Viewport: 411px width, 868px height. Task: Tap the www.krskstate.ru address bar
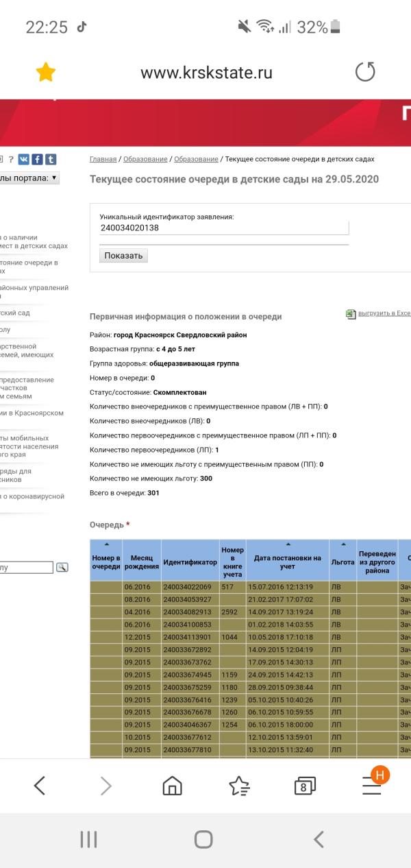point(206,72)
